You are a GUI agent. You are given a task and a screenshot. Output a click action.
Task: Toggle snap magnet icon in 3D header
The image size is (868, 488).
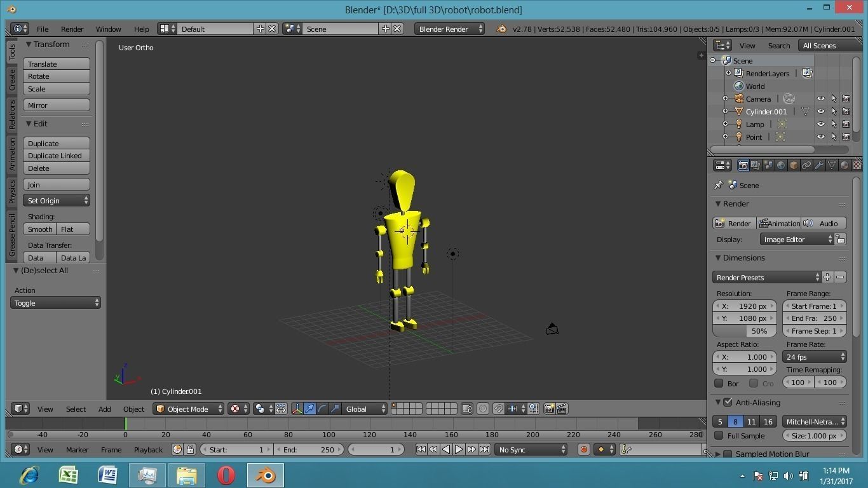click(x=499, y=409)
